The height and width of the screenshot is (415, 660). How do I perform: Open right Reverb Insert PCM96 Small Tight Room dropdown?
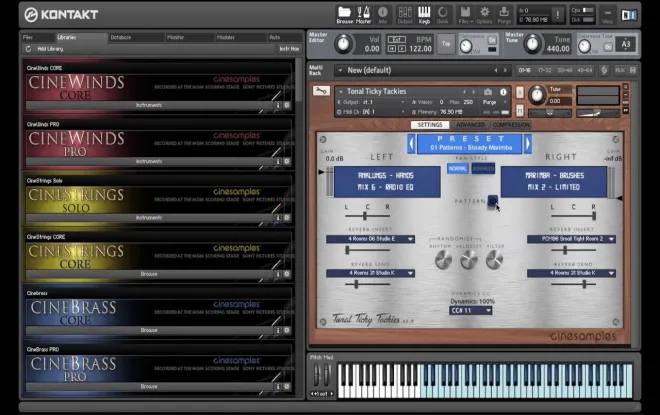pos(571,239)
